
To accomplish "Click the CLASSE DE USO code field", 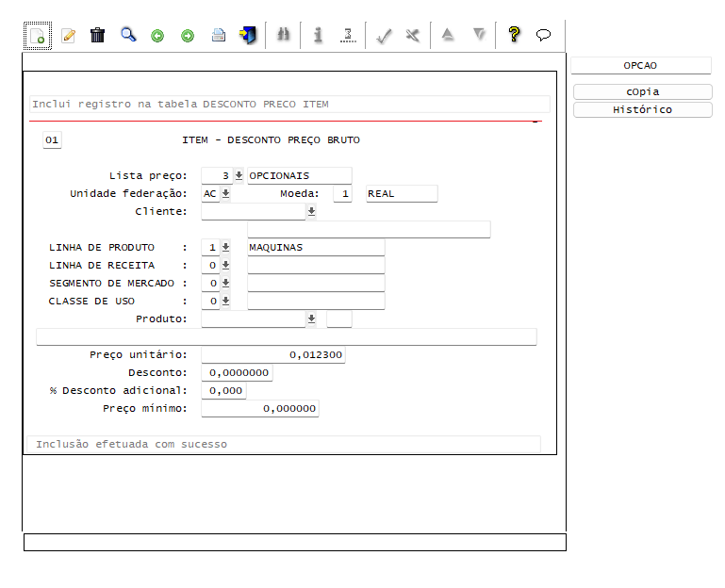I will click(210, 301).
